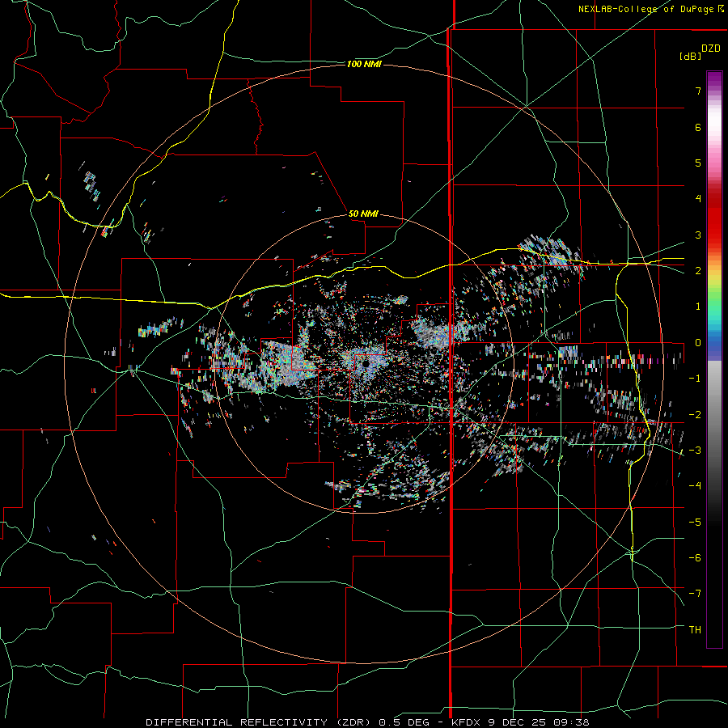The width and height of the screenshot is (728, 728).
Task: Click the legend value -3
Action: (x=695, y=451)
